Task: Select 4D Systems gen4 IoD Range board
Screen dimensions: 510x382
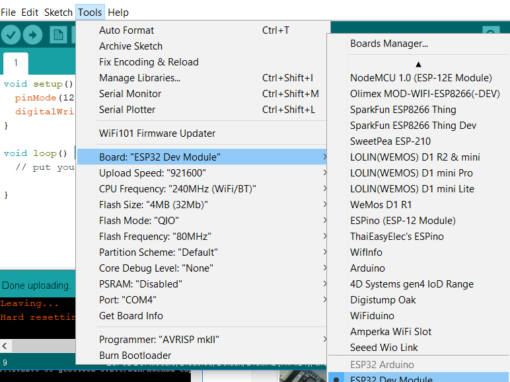Action: (419, 284)
